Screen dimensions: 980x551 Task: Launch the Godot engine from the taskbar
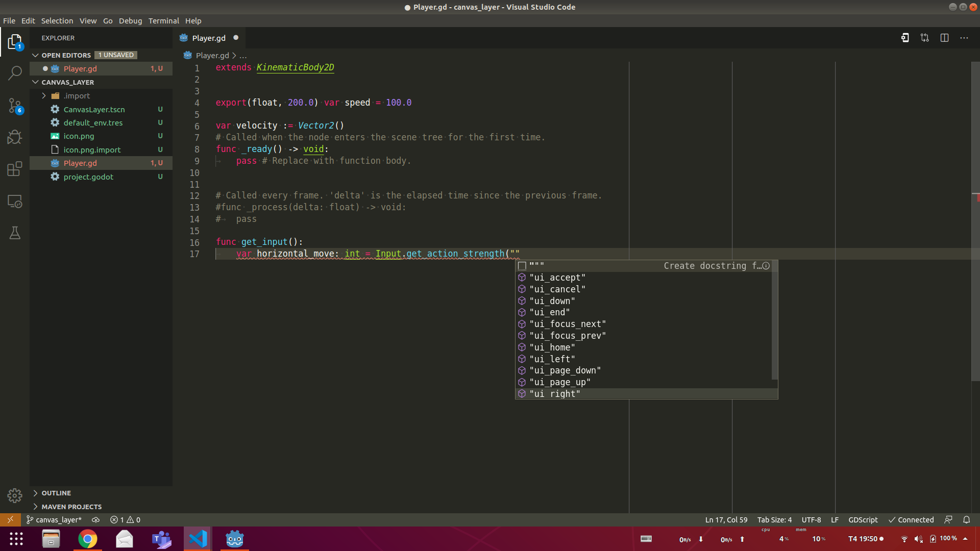coord(234,539)
